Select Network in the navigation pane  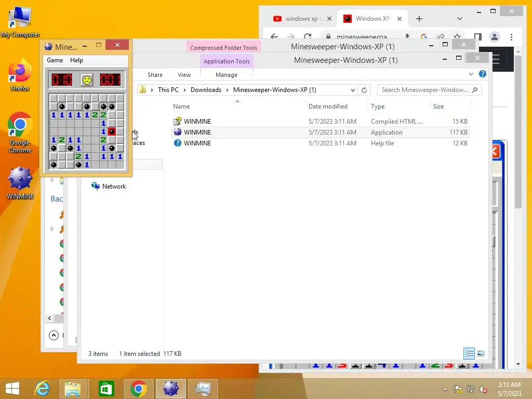(109, 187)
